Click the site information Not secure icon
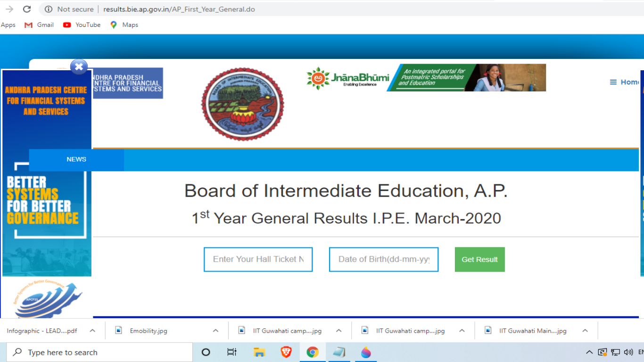Screen dimensions: 644x362 click(49, 9)
